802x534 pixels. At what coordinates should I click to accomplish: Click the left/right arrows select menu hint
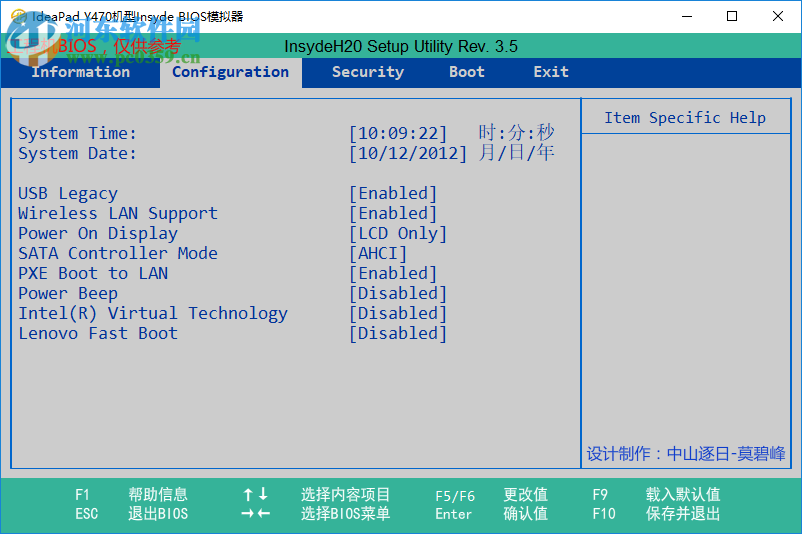coord(316,514)
